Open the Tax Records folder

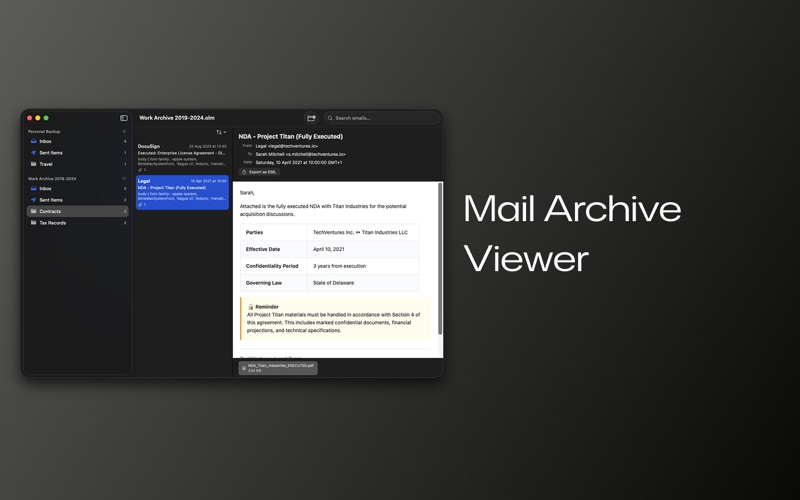78,222
